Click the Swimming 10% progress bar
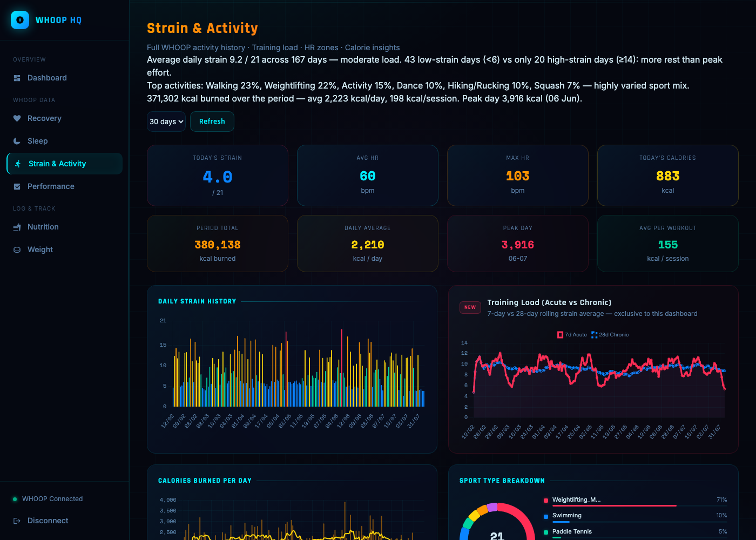This screenshot has height=540, width=756. (x=640, y=522)
